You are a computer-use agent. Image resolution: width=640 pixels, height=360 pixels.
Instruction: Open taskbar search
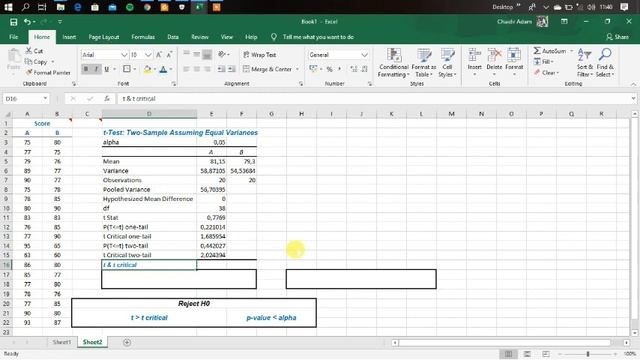click(x=25, y=7)
